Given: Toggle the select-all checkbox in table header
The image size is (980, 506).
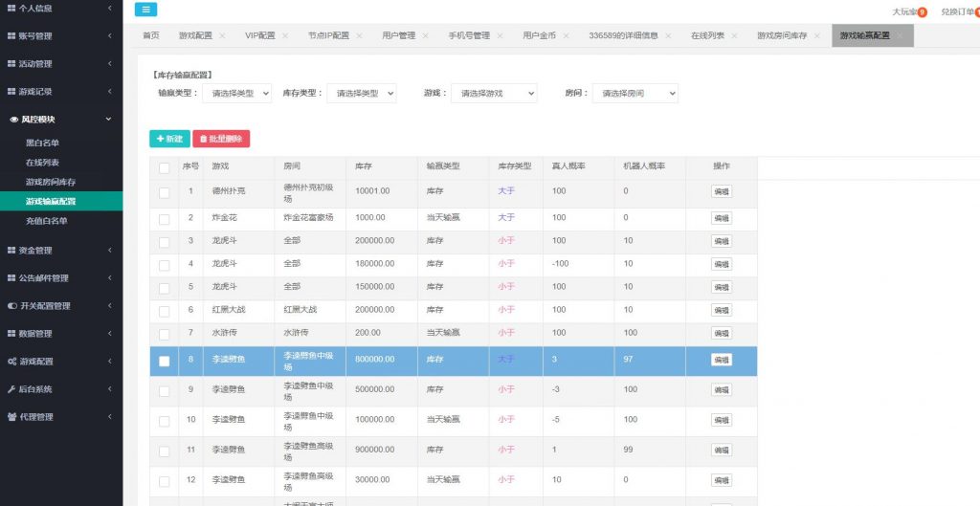Looking at the screenshot, I should coord(164,166).
